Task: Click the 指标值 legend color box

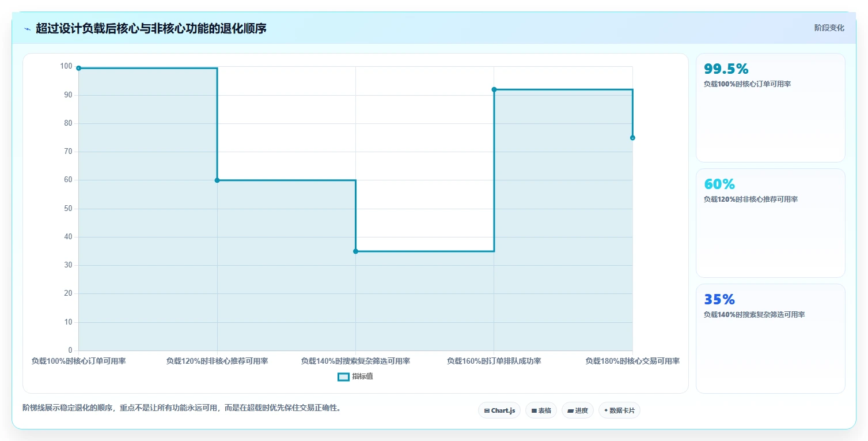Action: (343, 376)
